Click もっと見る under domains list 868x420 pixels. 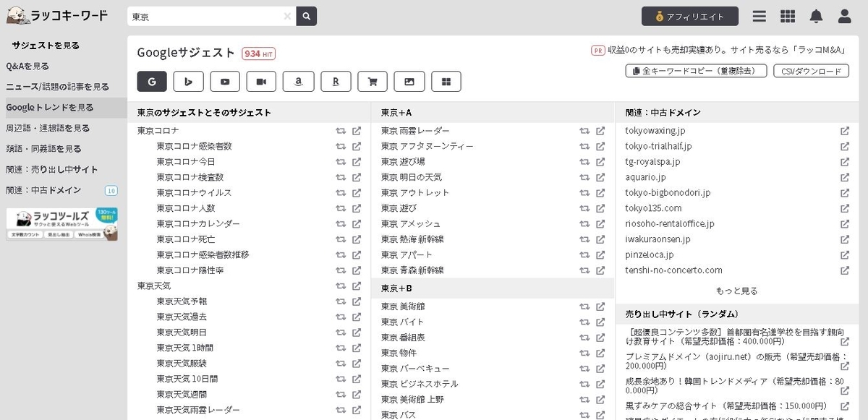pos(736,291)
